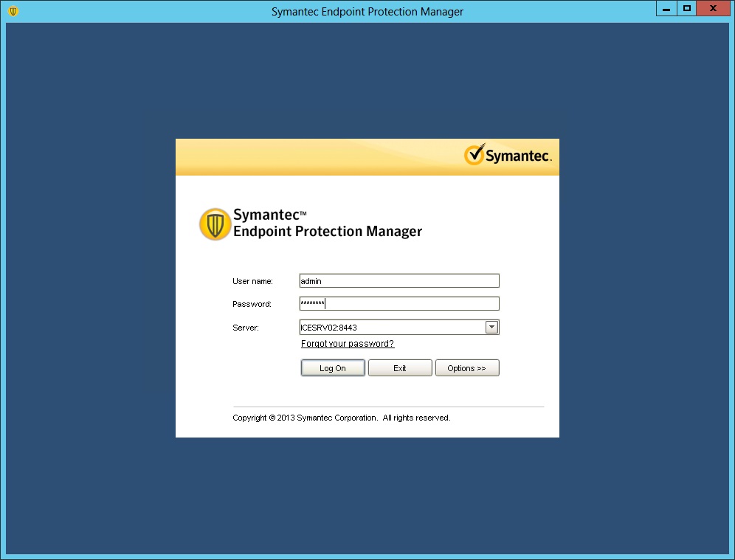Click into the masked Password field
735x560 pixels.
[398, 303]
